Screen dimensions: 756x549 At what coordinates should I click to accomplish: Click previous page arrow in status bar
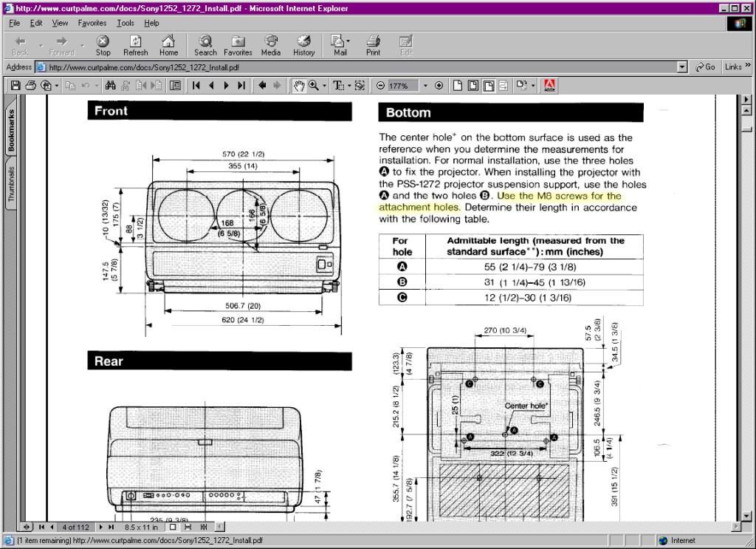52,528
